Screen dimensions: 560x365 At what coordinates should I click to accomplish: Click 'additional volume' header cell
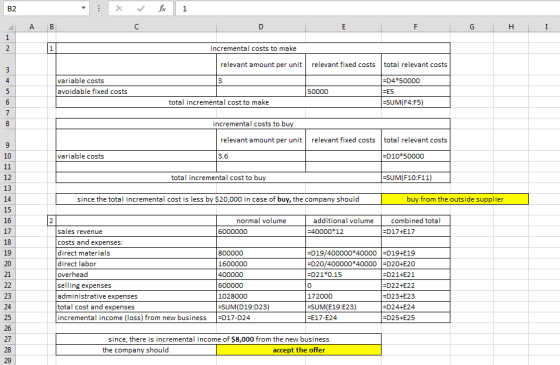343,221
